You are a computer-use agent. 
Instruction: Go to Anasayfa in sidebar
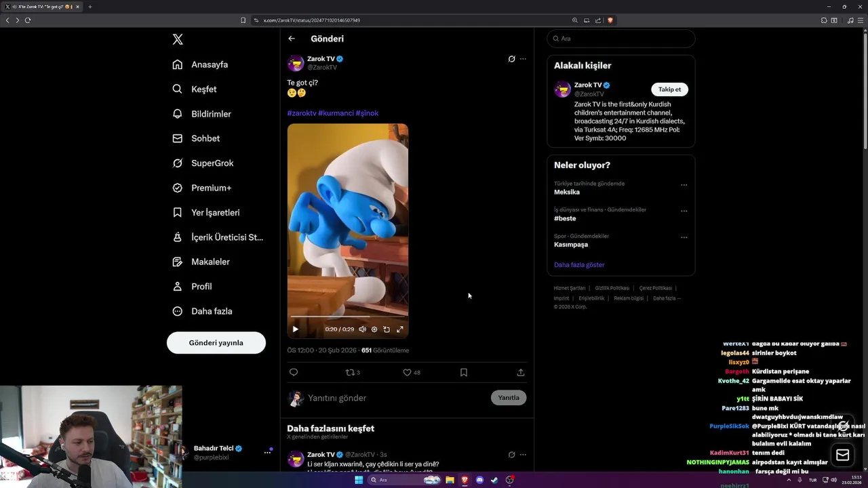pyautogui.click(x=200, y=64)
